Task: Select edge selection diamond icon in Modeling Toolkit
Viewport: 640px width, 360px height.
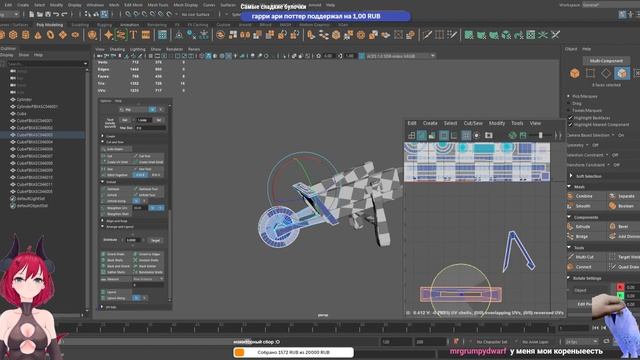Action: (x=606, y=73)
